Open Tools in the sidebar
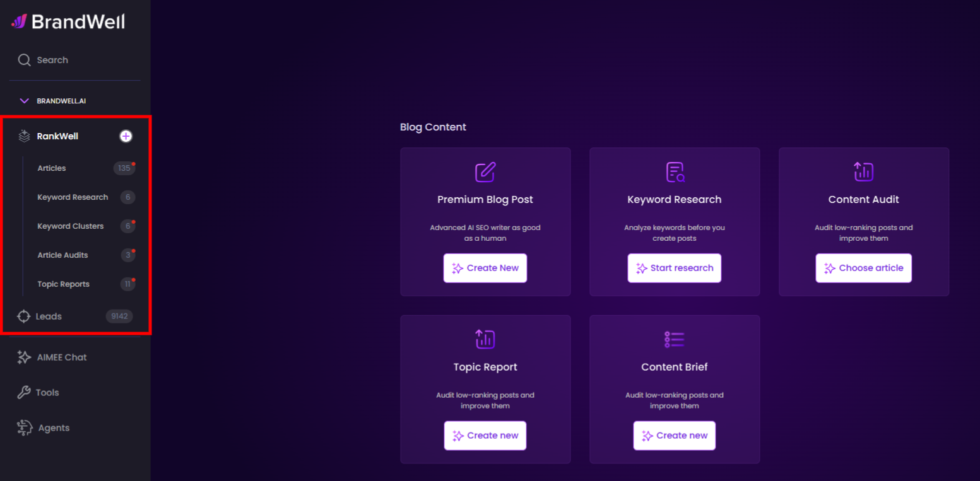Screen dimensions: 980x481 tap(47, 393)
